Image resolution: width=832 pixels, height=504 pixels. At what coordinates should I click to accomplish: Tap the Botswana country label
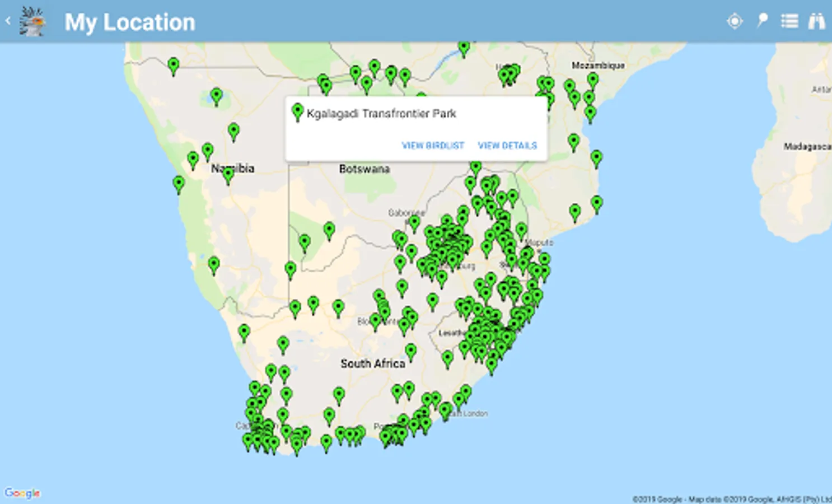[364, 169]
